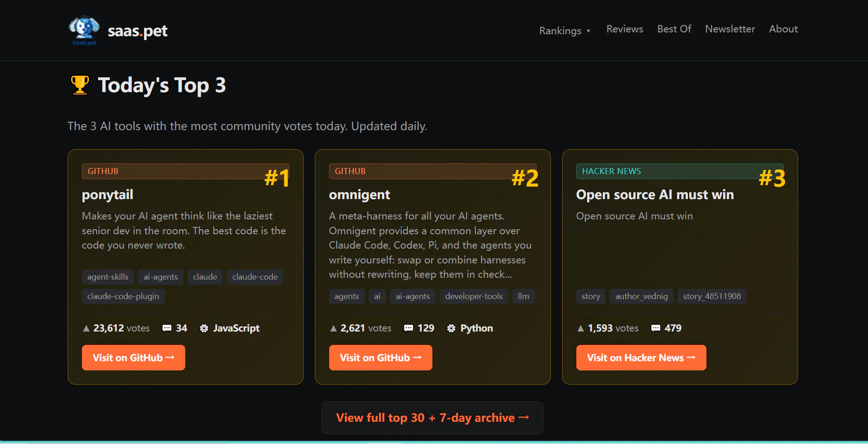Click the gear icon beside JavaScript
The height and width of the screenshot is (444, 868).
coord(204,328)
